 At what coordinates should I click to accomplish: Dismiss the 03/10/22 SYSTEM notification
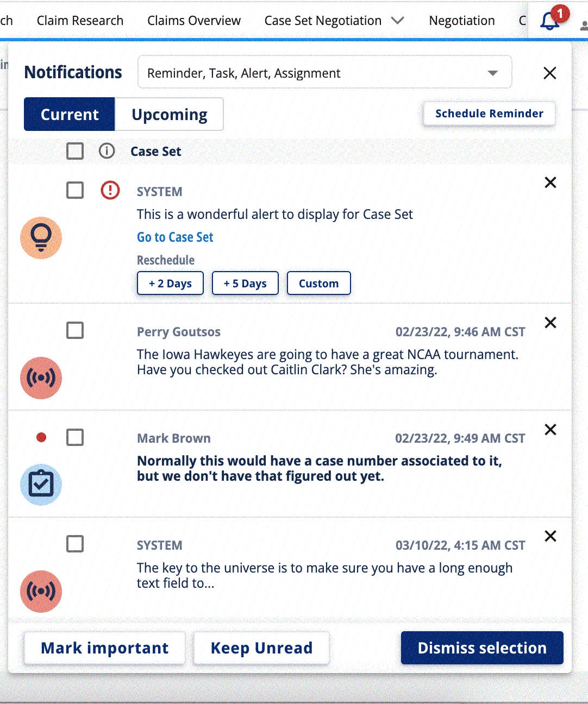click(x=551, y=536)
